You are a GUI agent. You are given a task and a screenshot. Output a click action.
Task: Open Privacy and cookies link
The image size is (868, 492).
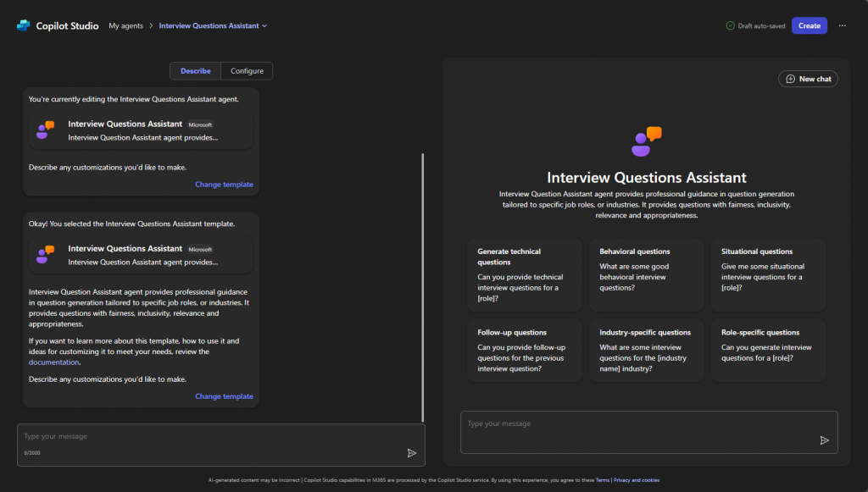coord(636,480)
